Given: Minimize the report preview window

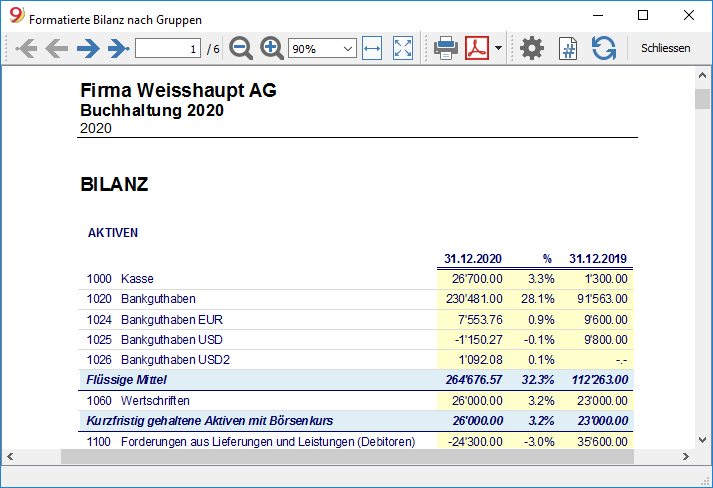Looking at the screenshot, I should 598,15.
